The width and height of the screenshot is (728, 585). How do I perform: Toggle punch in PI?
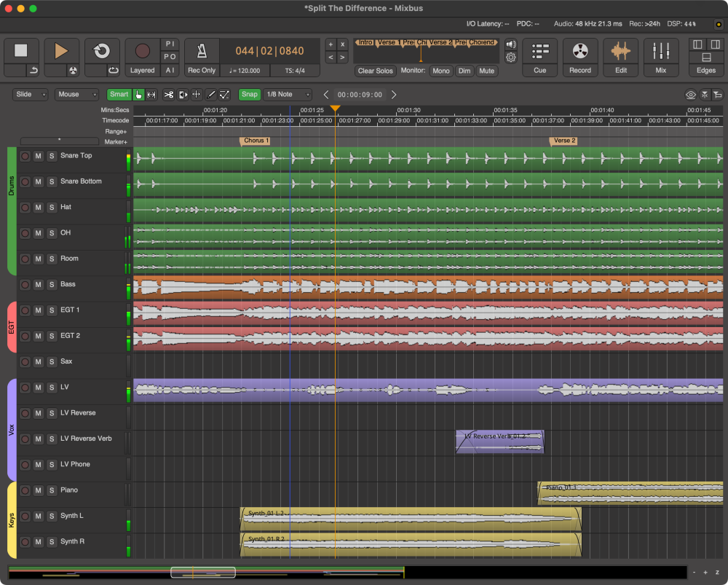pos(170,44)
